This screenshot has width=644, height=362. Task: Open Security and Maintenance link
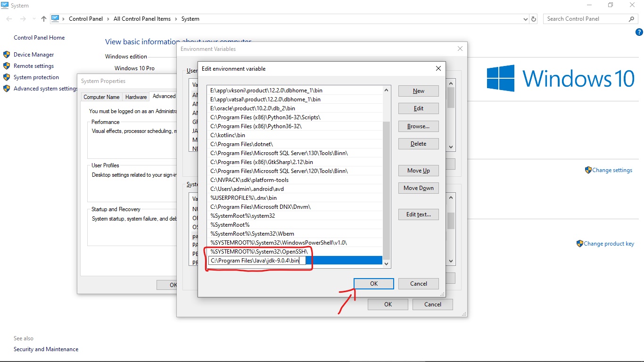(46, 349)
